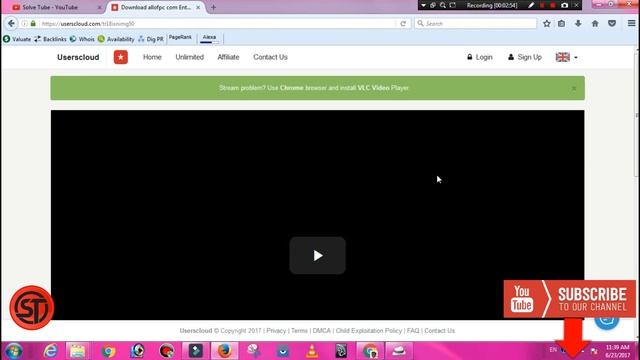Click the recorder full-screen region icon
640x360 pixels.
[453, 5]
